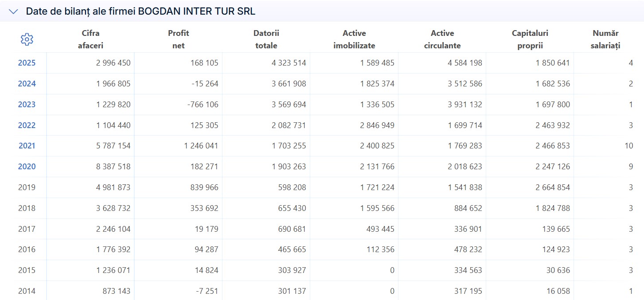
Task: Click the equity value 2 466 853
Action: click(x=553, y=146)
